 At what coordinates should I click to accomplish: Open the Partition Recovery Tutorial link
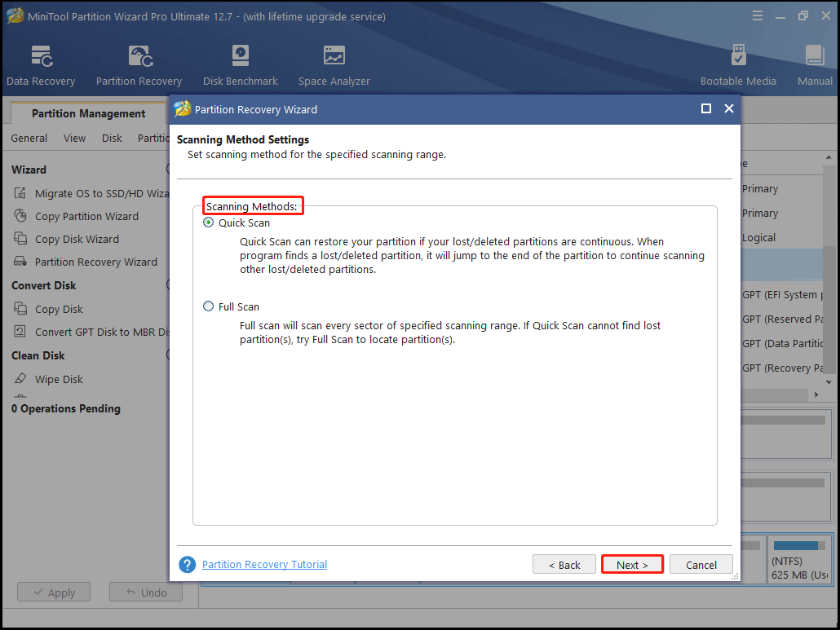click(x=265, y=564)
